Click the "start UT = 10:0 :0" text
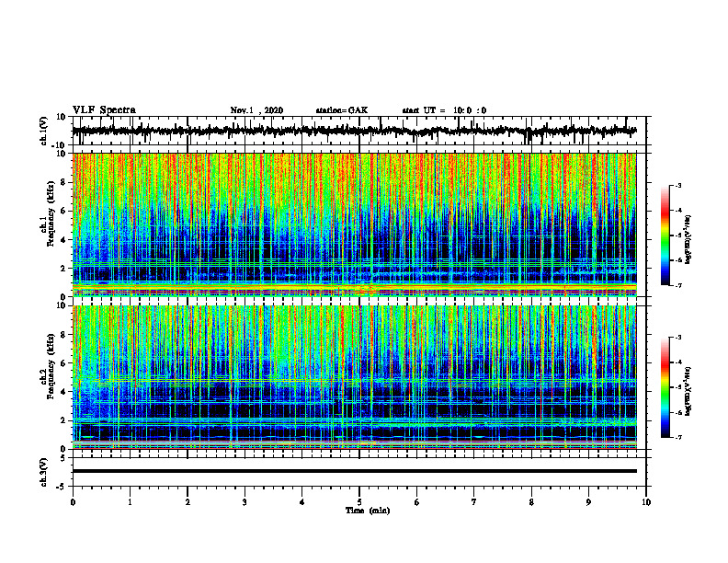The image size is (728, 563). (x=444, y=110)
